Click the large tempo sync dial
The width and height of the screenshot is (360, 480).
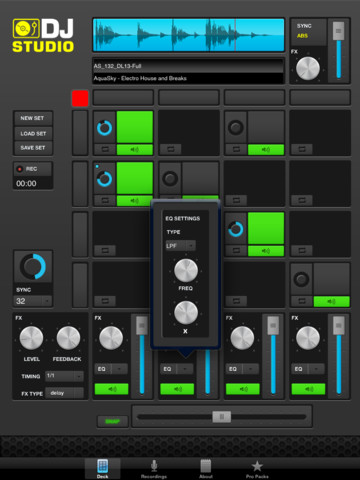[x=33, y=267]
